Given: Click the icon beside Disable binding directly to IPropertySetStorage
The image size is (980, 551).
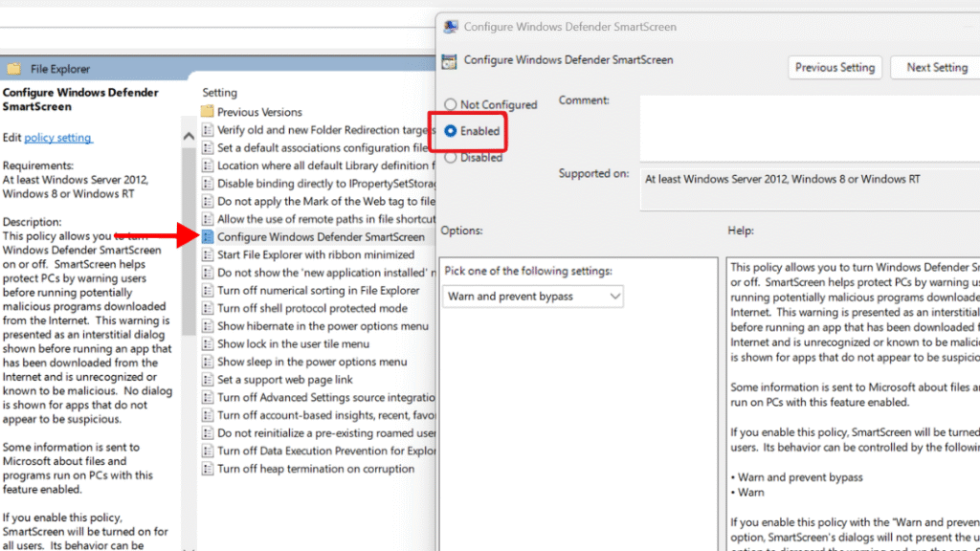Looking at the screenshot, I should (x=208, y=184).
